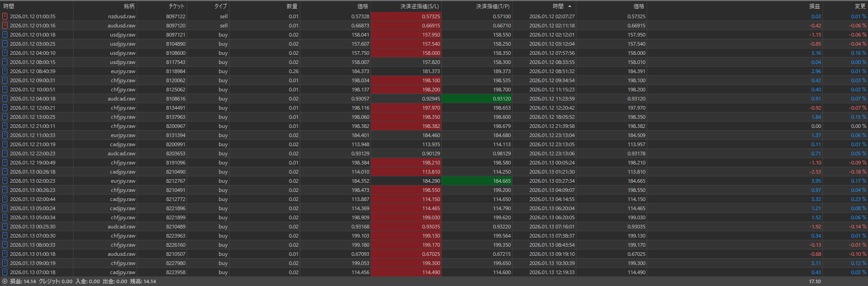Click the loss value -2.53
868x286 pixels.
(x=815, y=172)
